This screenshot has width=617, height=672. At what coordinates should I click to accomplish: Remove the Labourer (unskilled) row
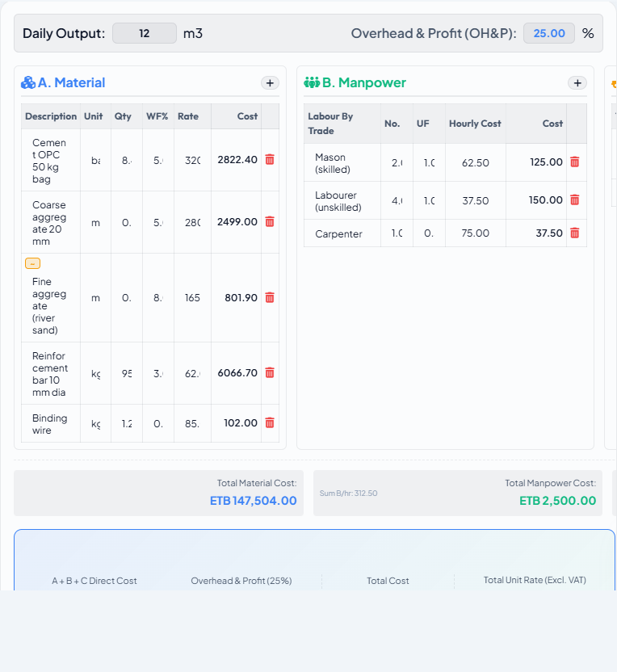[x=574, y=199]
